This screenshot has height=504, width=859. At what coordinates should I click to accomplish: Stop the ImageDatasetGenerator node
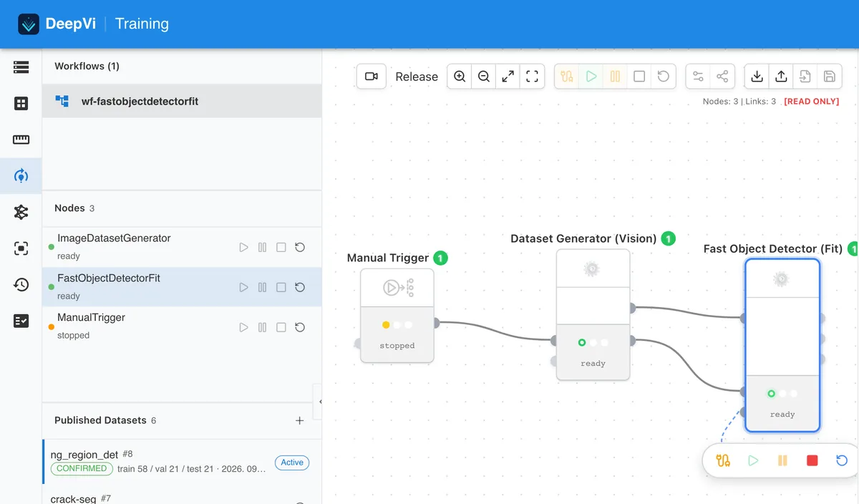[x=281, y=248]
